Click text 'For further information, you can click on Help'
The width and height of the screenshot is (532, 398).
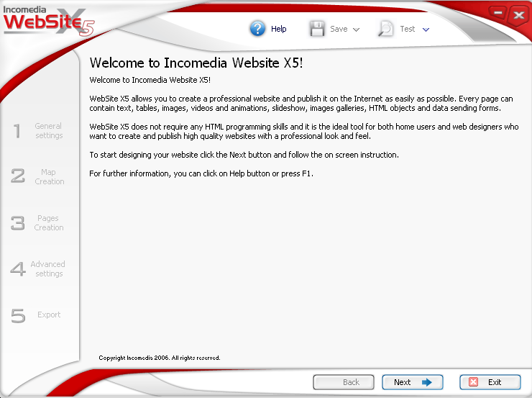(167, 173)
